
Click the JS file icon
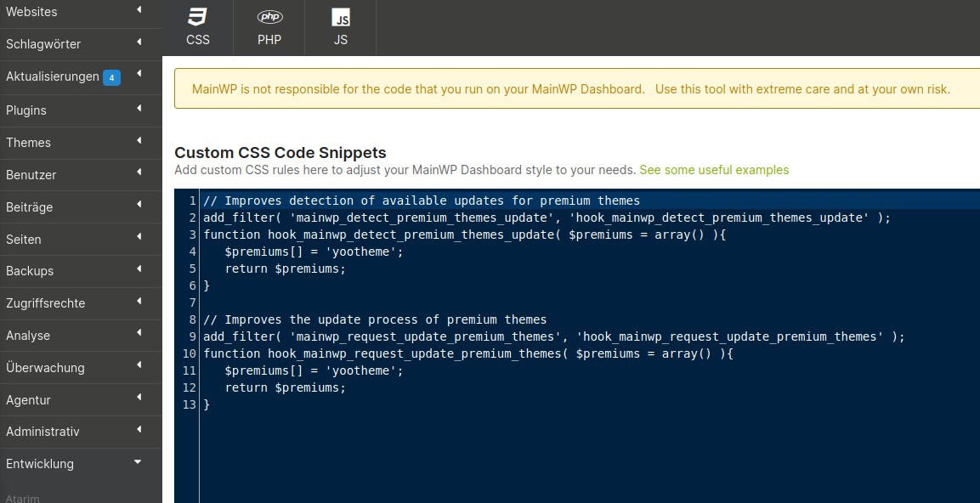pyautogui.click(x=340, y=18)
